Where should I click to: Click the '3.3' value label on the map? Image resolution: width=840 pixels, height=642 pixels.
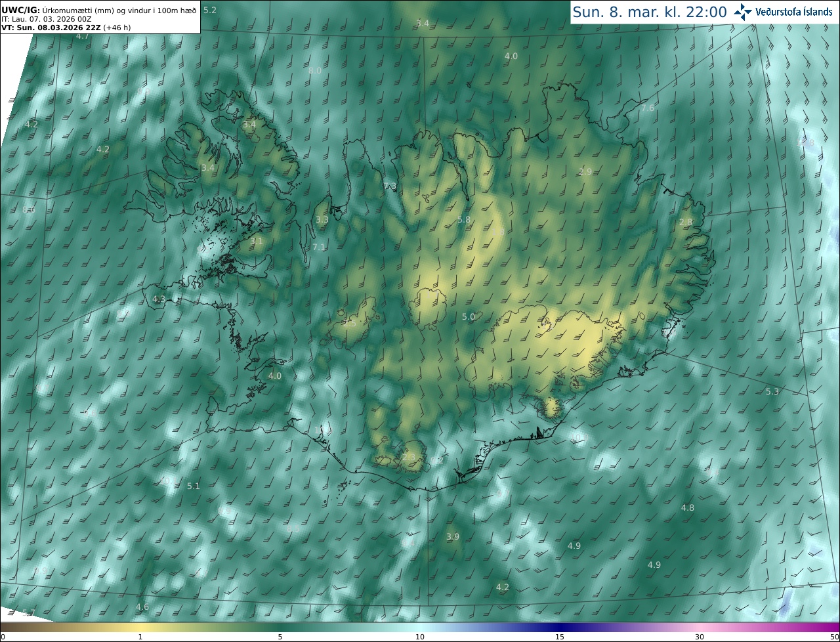coord(322,219)
